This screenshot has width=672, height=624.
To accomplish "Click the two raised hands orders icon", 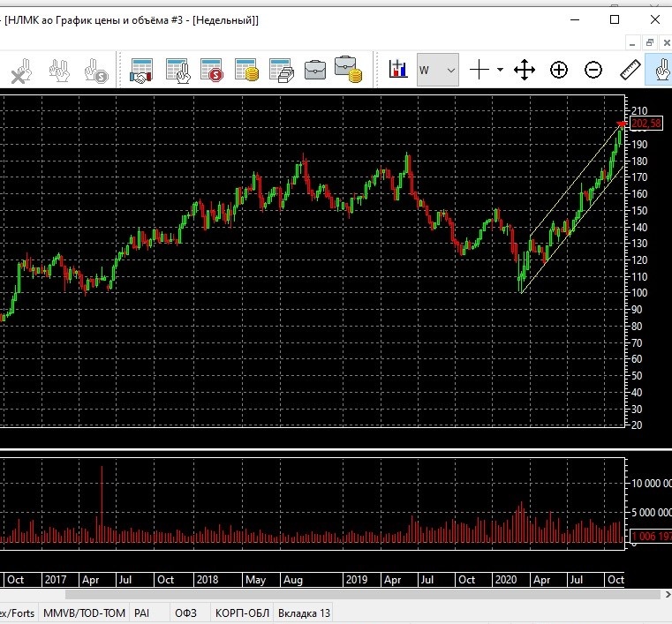I will pos(59,71).
